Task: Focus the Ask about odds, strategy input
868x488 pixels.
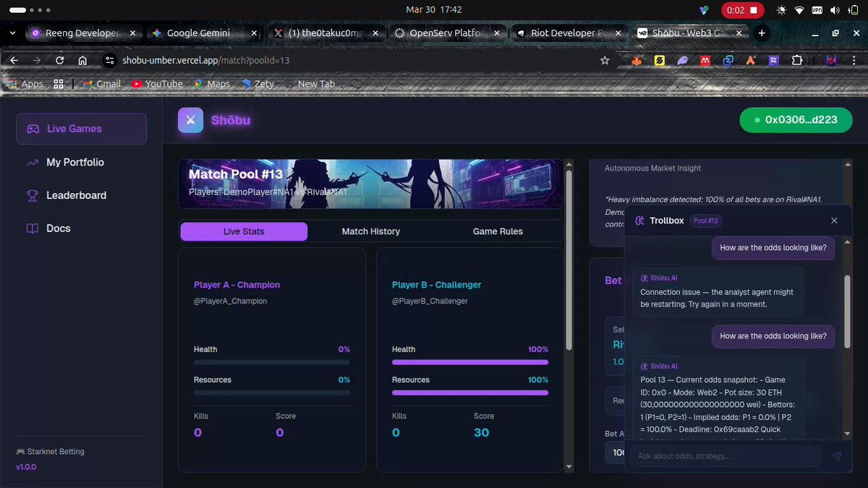Action: (726, 456)
